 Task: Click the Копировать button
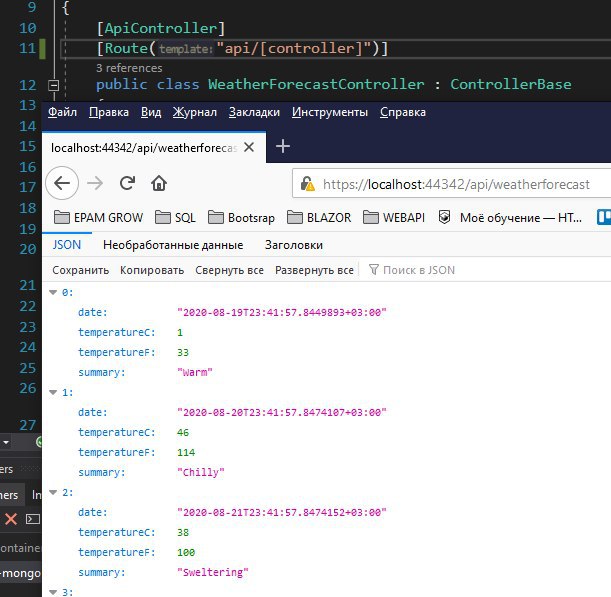(x=152, y=270)
